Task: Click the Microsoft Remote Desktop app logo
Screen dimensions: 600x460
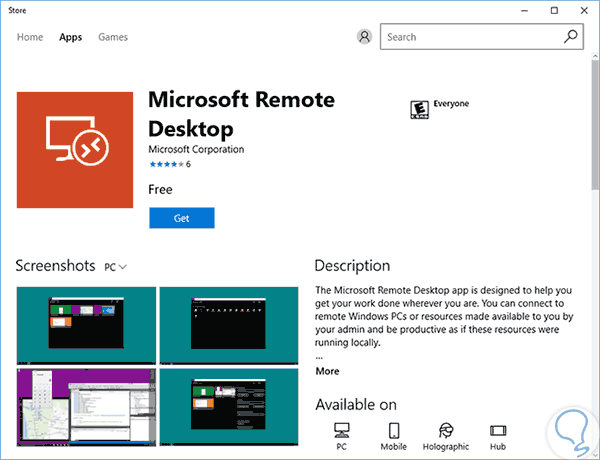Action: 75,150
